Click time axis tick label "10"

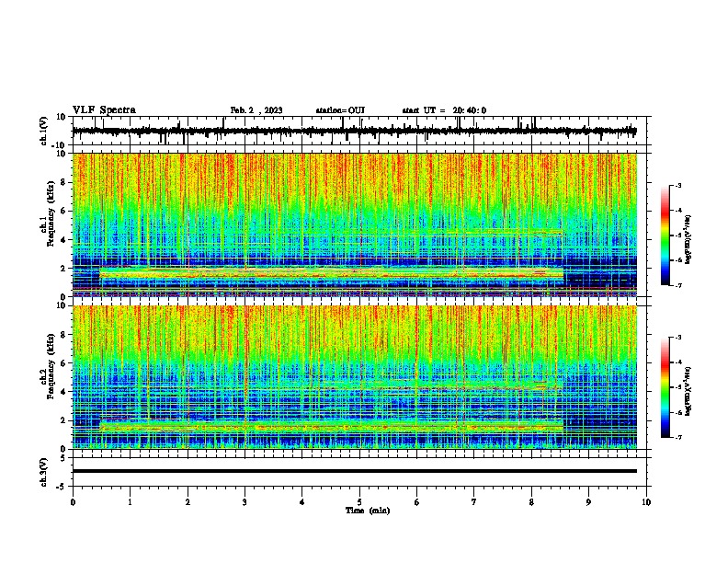646,502
